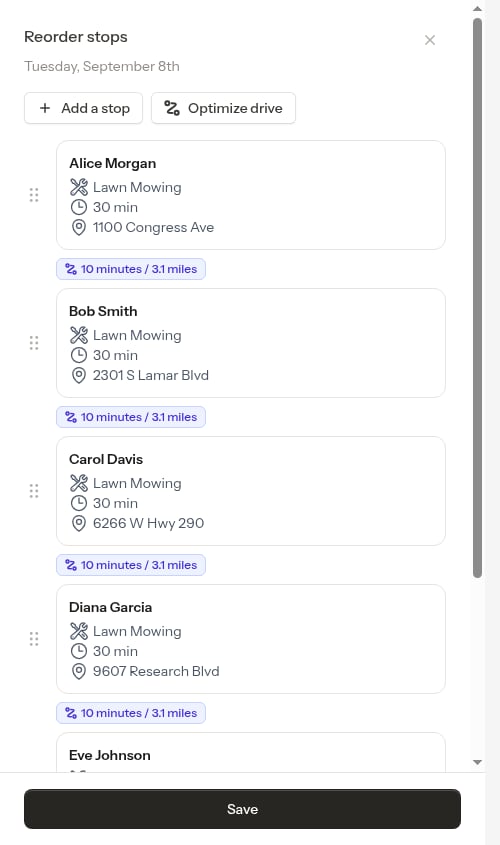Click the scrollbar down arrow

(x=477, y=762)
